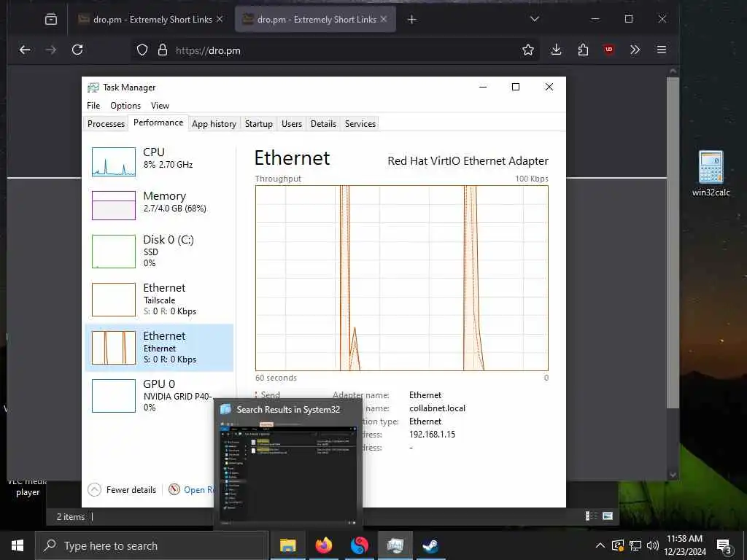
Task: Select the Performance tab
Action: [158, 122]
